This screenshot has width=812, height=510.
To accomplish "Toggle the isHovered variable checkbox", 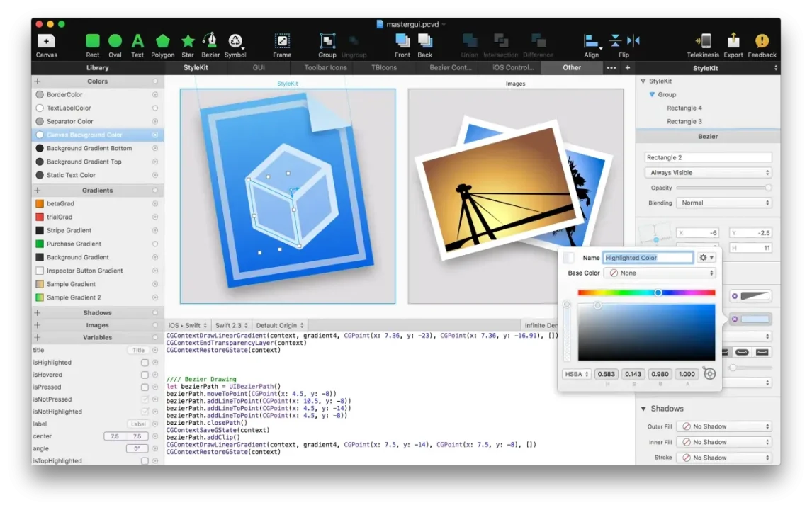I will pyautogui.click(x=145, y=375).
